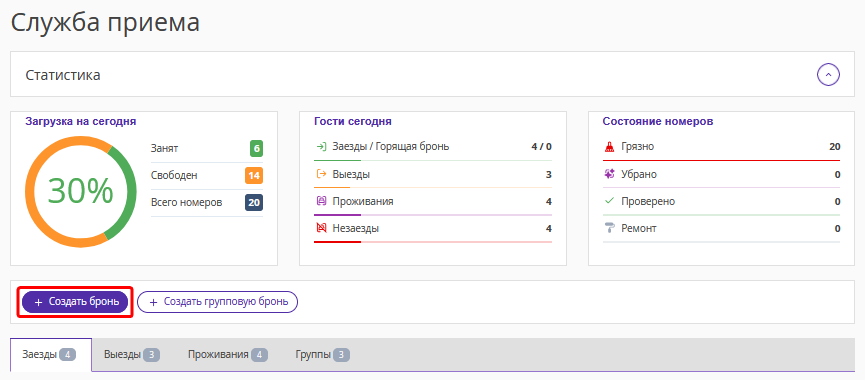
Task: Click the red Грязно broom icon
Action: click(x=610, y=147)
